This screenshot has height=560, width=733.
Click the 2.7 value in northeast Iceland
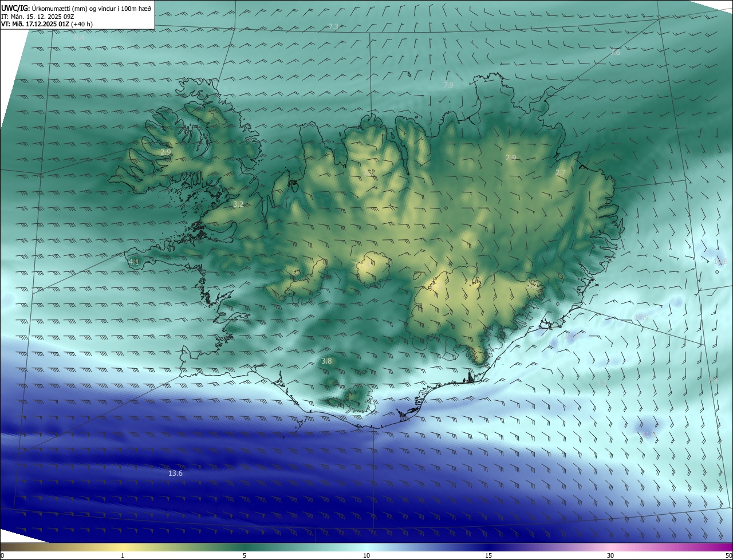(x=561, y=173)
